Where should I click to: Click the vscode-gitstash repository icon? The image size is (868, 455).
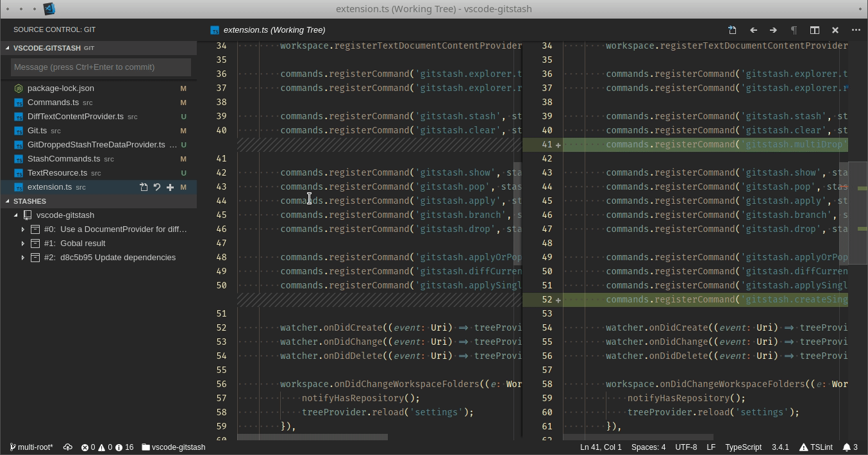[28, 215]
